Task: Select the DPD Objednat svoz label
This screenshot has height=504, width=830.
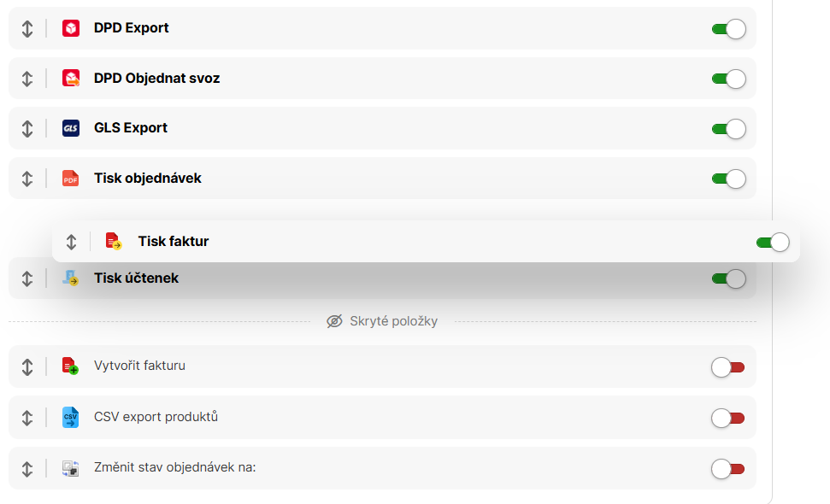Action: point(156,79)
